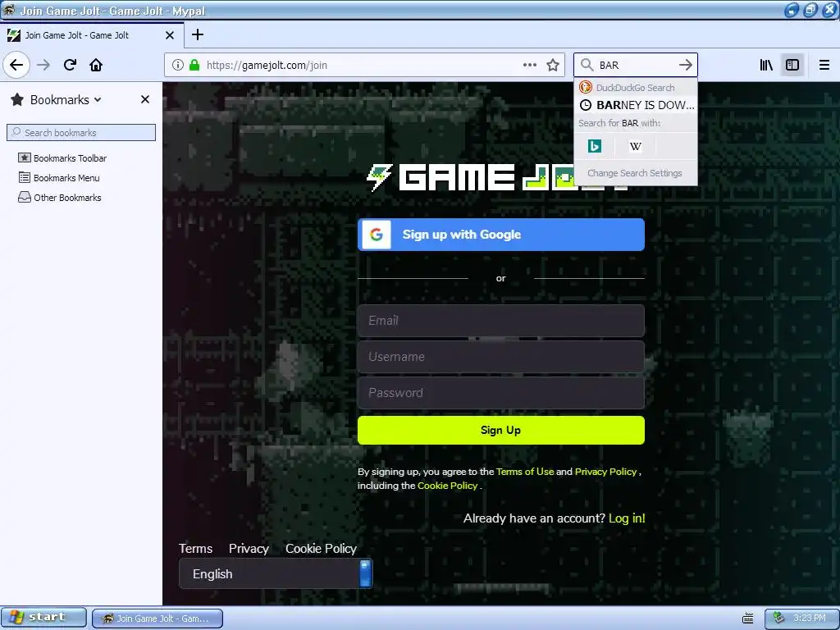
Task: Focus the Password input field
Action: click(501, 393)
